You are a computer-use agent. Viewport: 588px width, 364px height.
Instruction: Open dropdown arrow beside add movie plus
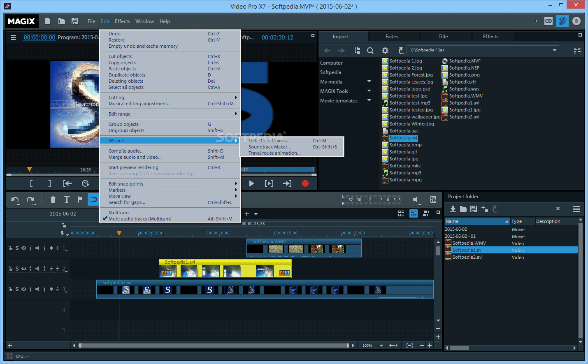pos(256,214)
